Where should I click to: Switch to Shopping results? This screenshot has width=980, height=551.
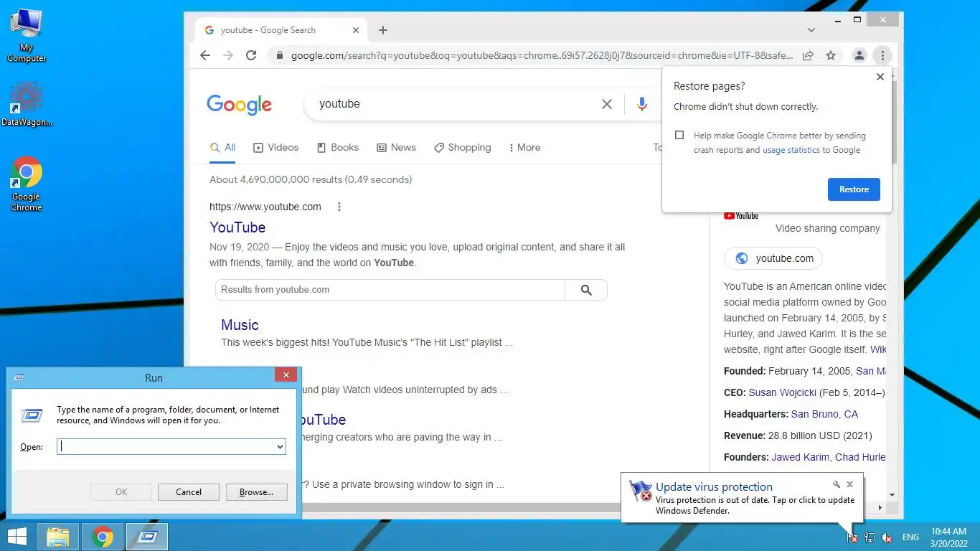click(x=463, y=148)
